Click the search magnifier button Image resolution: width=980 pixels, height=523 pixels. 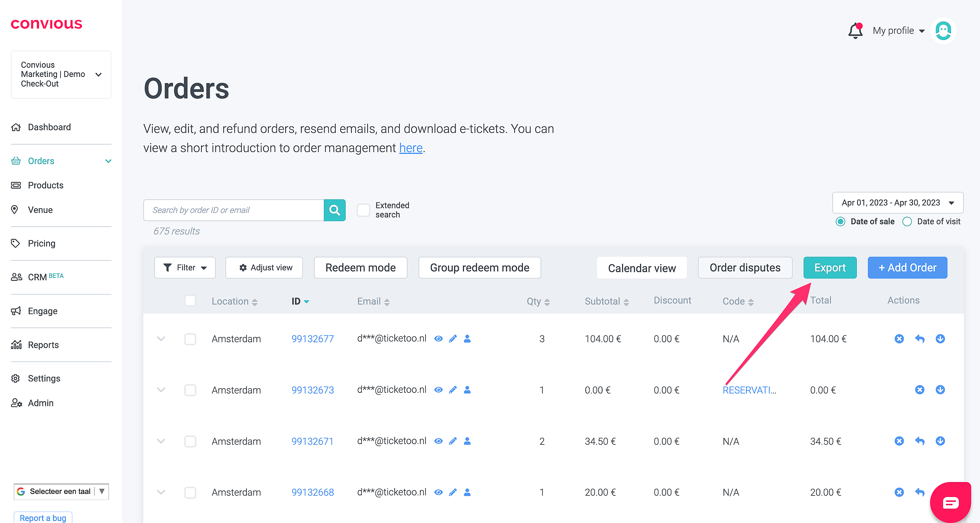coord(335,210)
